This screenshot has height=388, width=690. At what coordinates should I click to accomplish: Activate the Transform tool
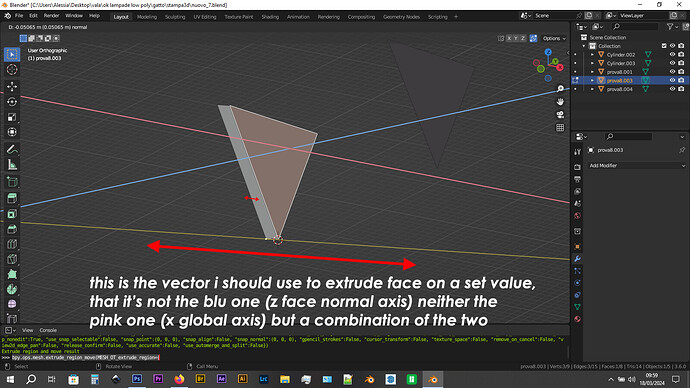point(12,132)
